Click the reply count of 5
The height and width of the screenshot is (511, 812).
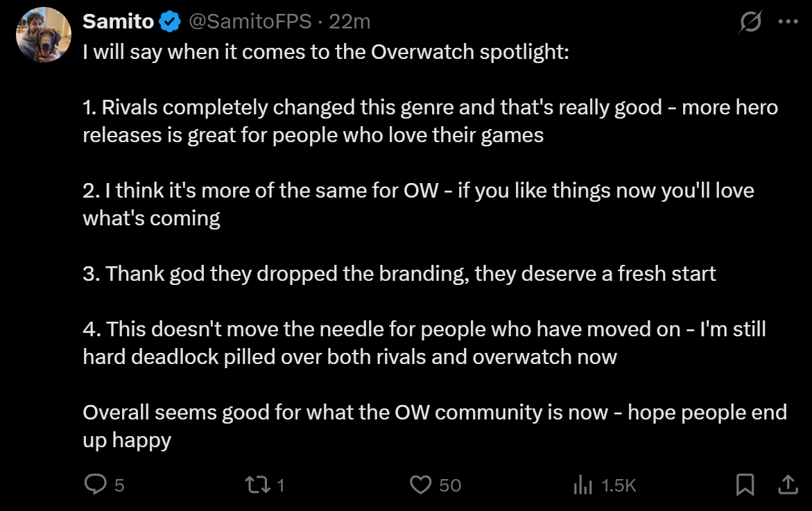pyautogui.click(x=119, y=485)
